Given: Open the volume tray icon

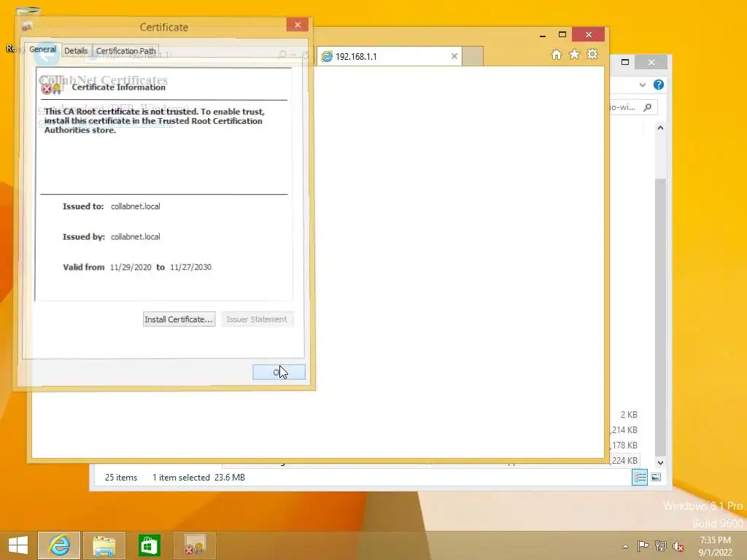Looking at the screenshot, I should 678,546.
